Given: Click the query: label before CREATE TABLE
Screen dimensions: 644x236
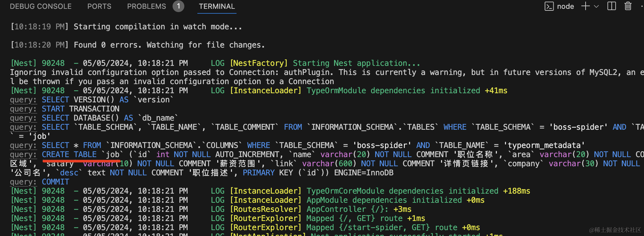Looking at the screenshot, I should click(23, 155).
